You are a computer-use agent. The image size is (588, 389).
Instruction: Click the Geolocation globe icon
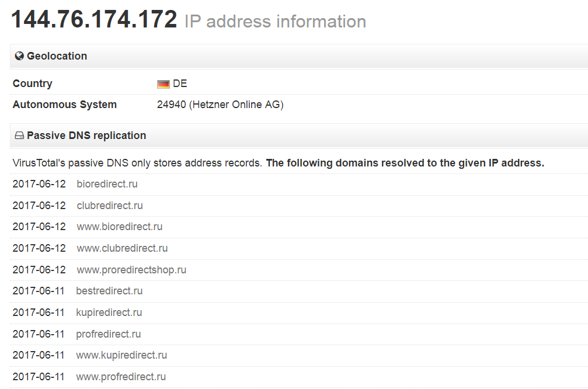(19, 56)
